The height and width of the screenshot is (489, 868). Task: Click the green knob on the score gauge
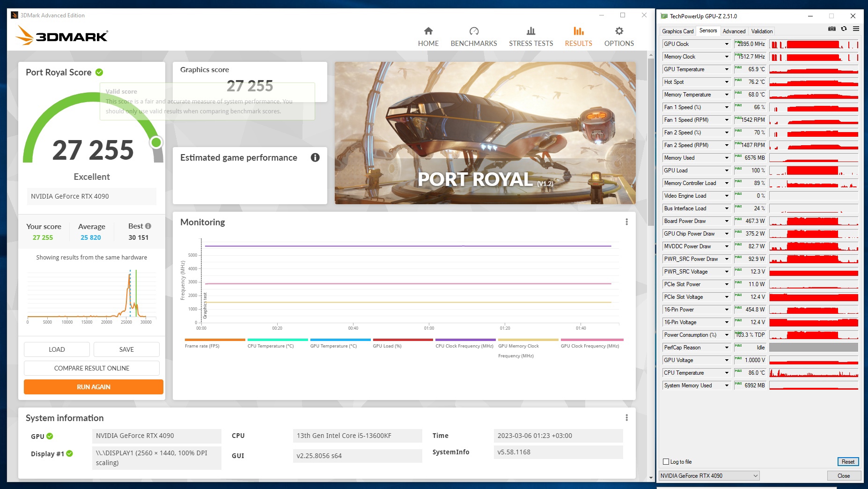pos(156,142)
